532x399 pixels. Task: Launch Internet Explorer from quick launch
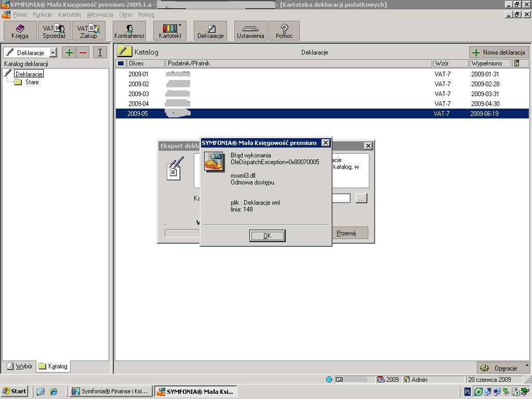point(54,391)
